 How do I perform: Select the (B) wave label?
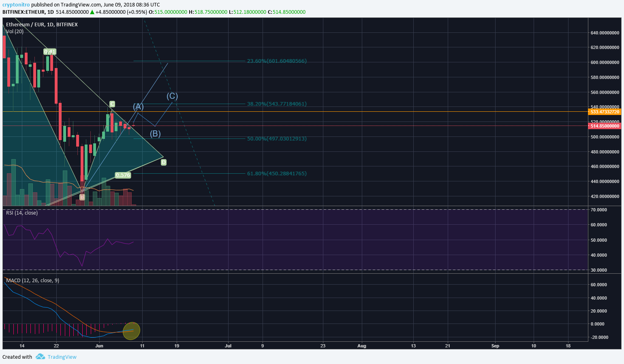click(155, 134)
